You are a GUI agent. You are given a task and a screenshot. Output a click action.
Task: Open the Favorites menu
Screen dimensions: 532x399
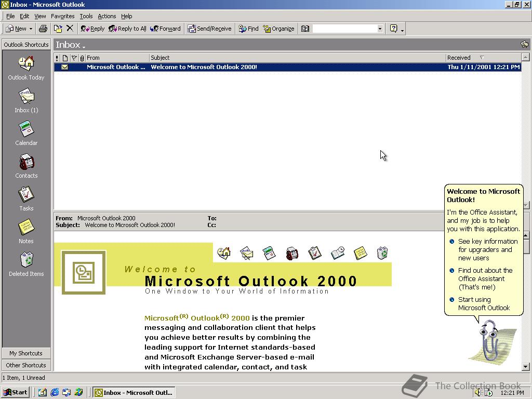tap(63, 16)
